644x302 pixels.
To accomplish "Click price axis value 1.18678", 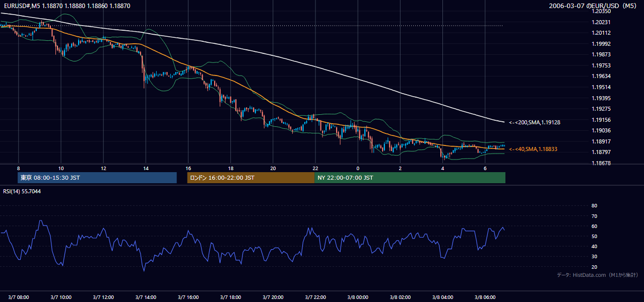I will pos(601,163).
